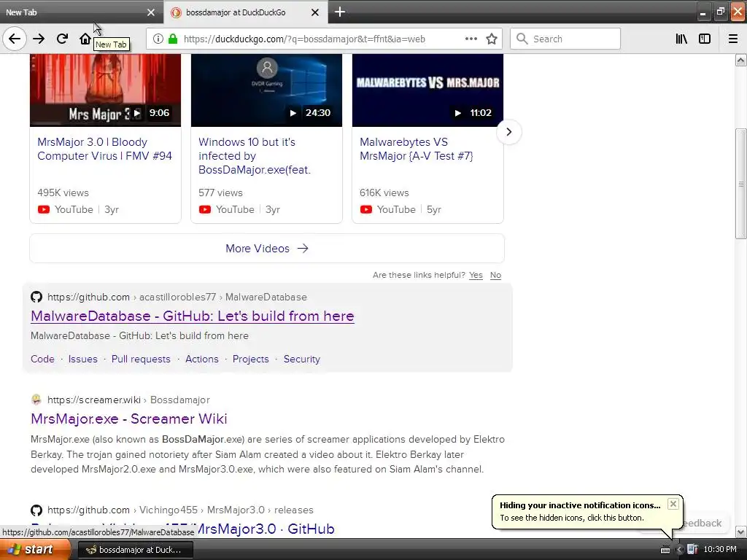This screenshot has height=560, width=747.
Task: Click the green padlock security icon
Action: coord(173,39)
